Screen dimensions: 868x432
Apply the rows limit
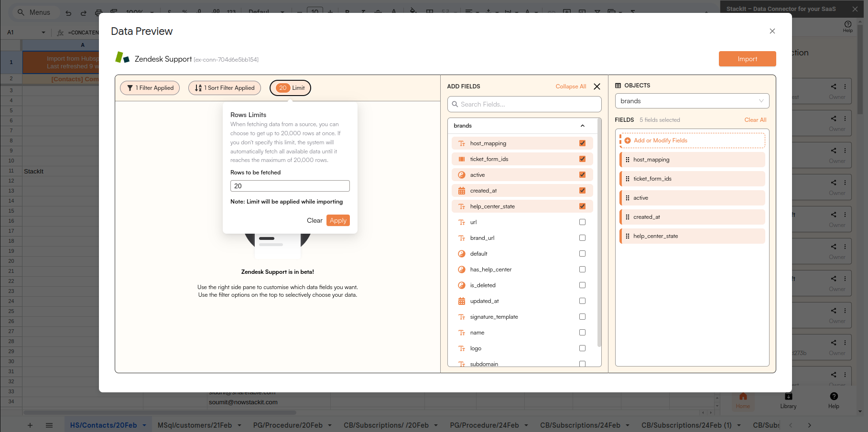[338, 220]
